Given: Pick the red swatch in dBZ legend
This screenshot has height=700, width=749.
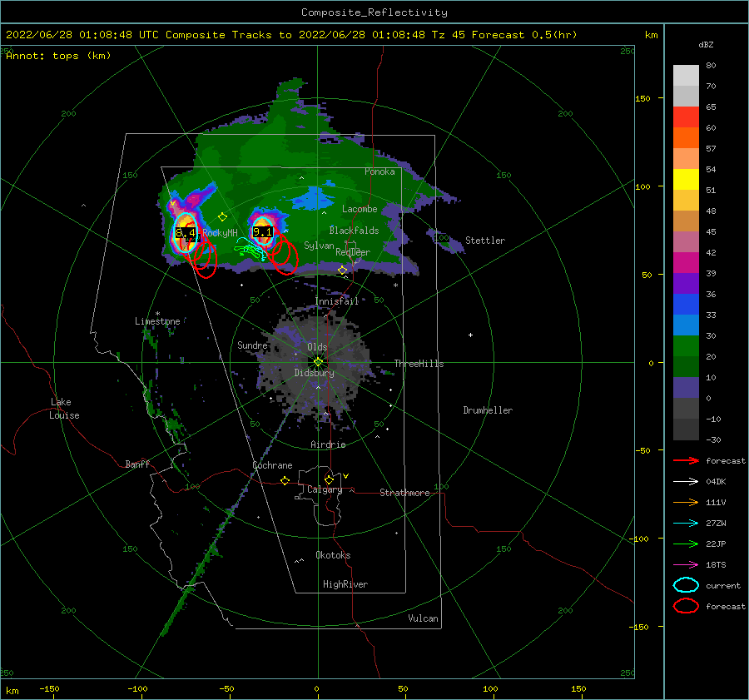Looking at the screenshot, I should pyautogui.click(x=686, y=117).
